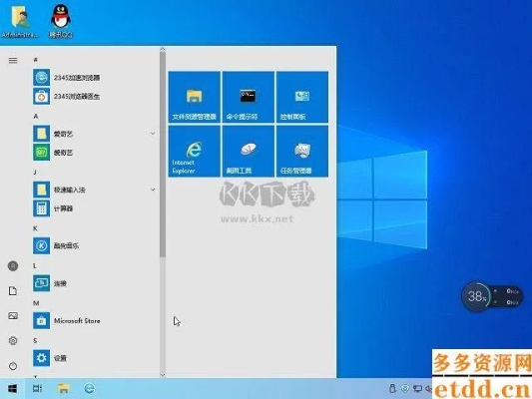Open Task View on the taskbar

click(37, 388)
